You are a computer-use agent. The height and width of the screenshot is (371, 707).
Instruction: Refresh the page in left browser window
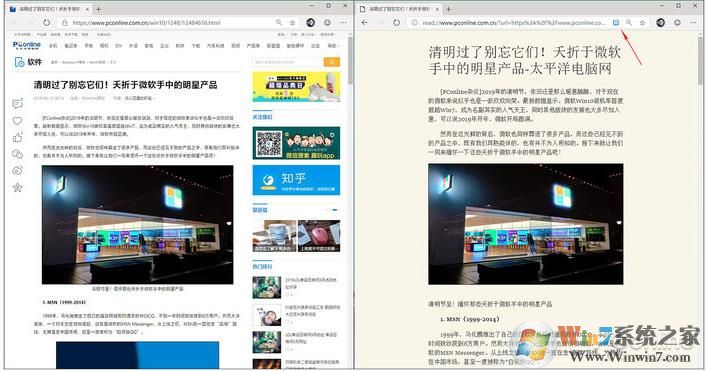[46, 23]
